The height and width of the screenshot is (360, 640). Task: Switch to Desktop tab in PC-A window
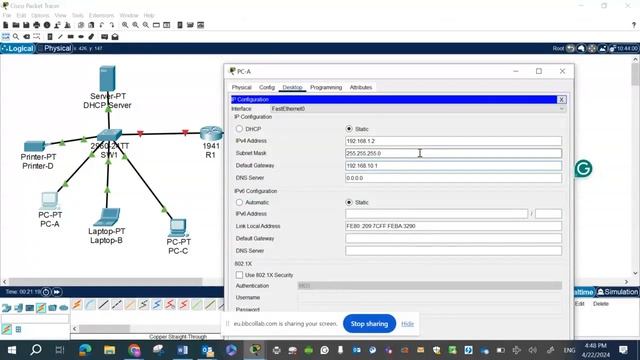[293, 87]
